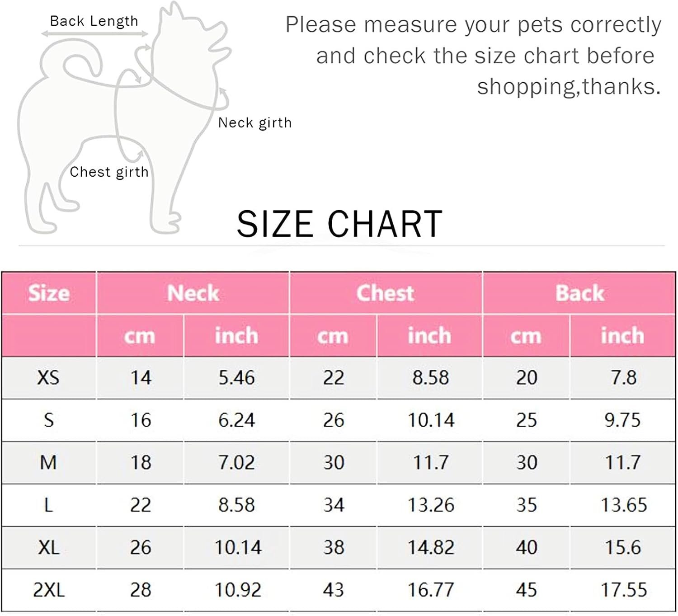Click the 13.65 back inch value
The height and width of the screenshot is (616, 678).
point(623,505)
